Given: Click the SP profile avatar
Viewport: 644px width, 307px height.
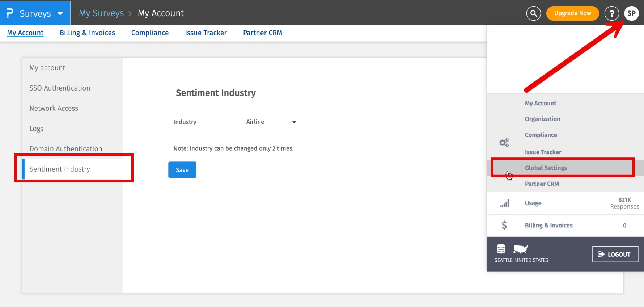Looking at the screenshot, I should click(x=631, y=13).
